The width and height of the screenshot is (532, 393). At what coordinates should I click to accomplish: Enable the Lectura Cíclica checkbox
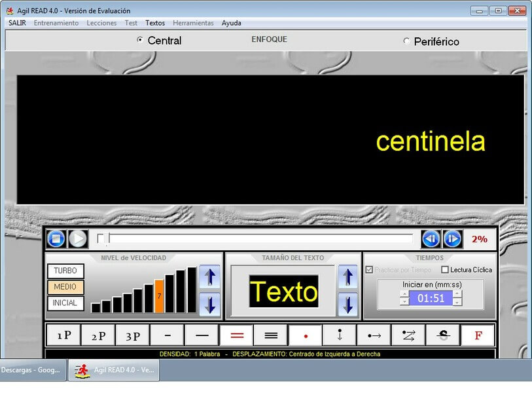445,270
